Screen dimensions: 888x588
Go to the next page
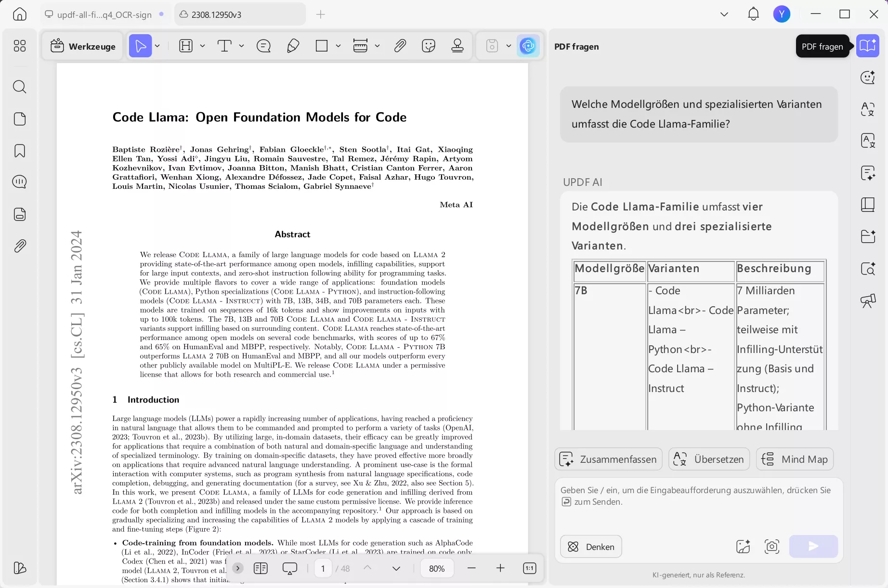tap(396, 568)
